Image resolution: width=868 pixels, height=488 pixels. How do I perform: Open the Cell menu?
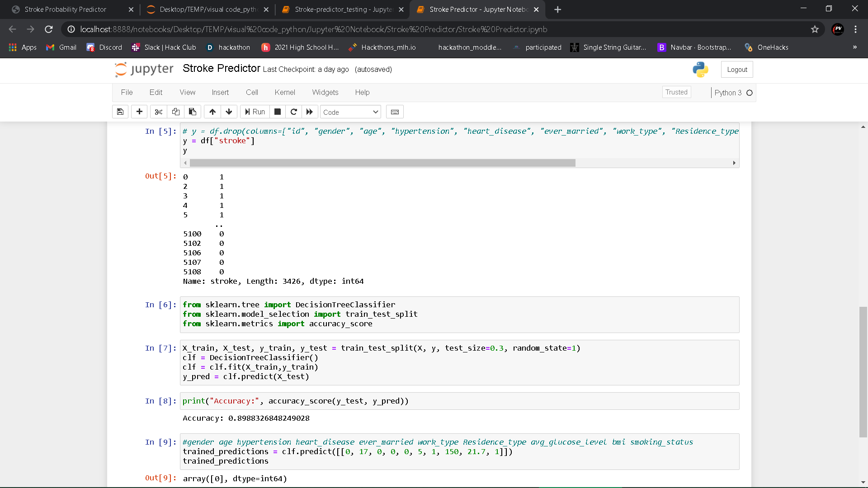[252, 92]
